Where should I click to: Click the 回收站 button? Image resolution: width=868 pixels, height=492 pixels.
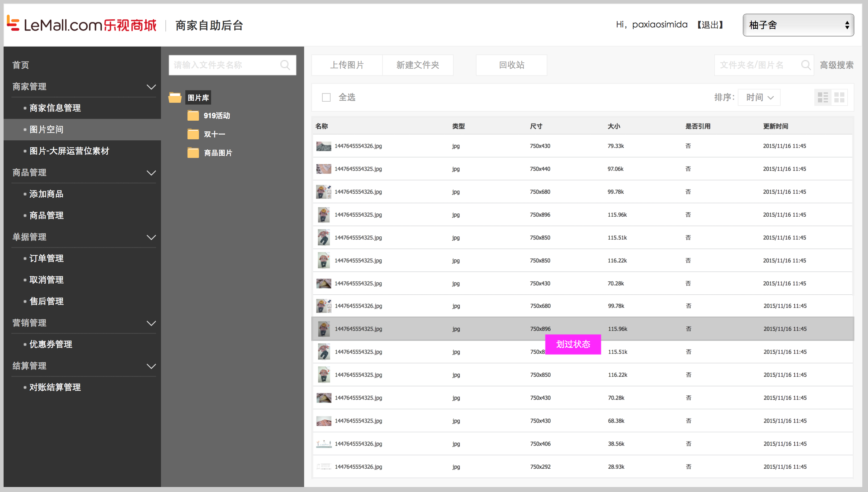click(511, 65)
